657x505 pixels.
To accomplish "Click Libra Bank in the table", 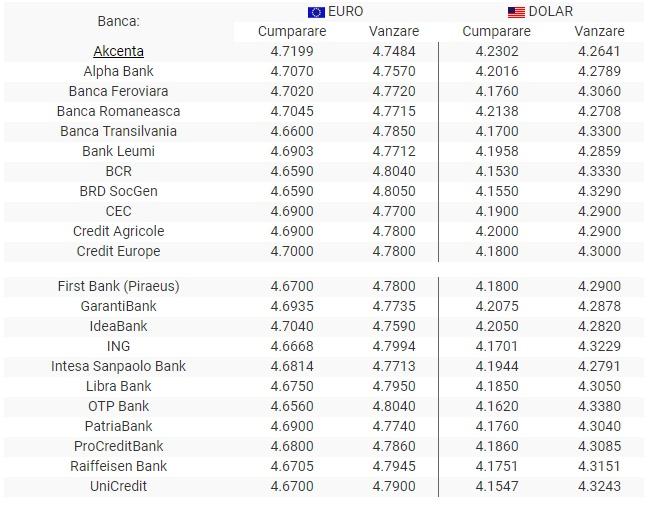I will pyautogui.click(x=119, y=386).
